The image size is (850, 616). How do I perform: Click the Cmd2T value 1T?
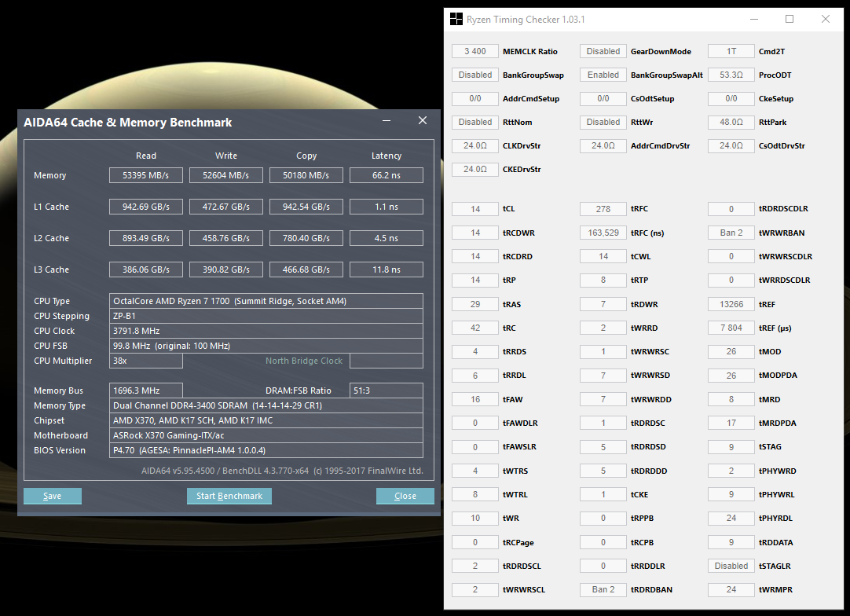[x=731, y=51]
